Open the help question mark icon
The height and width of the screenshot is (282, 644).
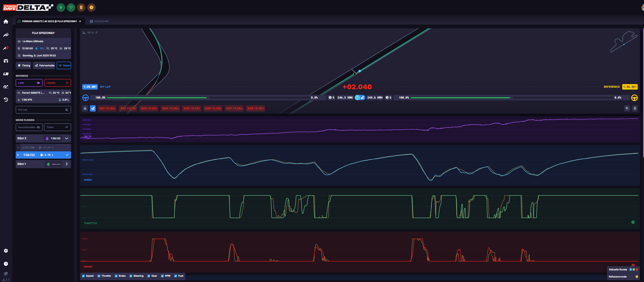pos(6,263)
